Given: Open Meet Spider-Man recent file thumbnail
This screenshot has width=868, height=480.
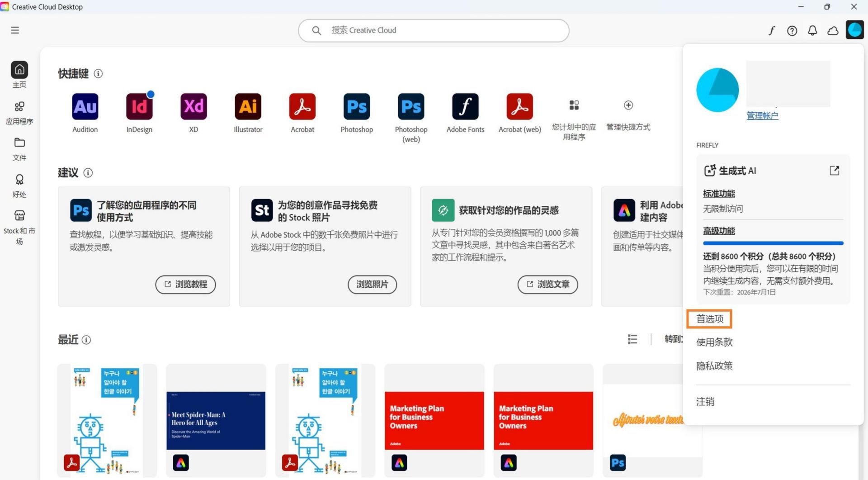Looking at the screenshot, I should (x=216, y=421).
